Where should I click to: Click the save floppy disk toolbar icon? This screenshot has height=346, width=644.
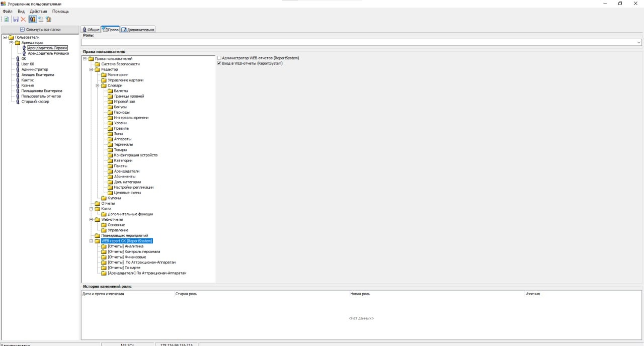16,19
